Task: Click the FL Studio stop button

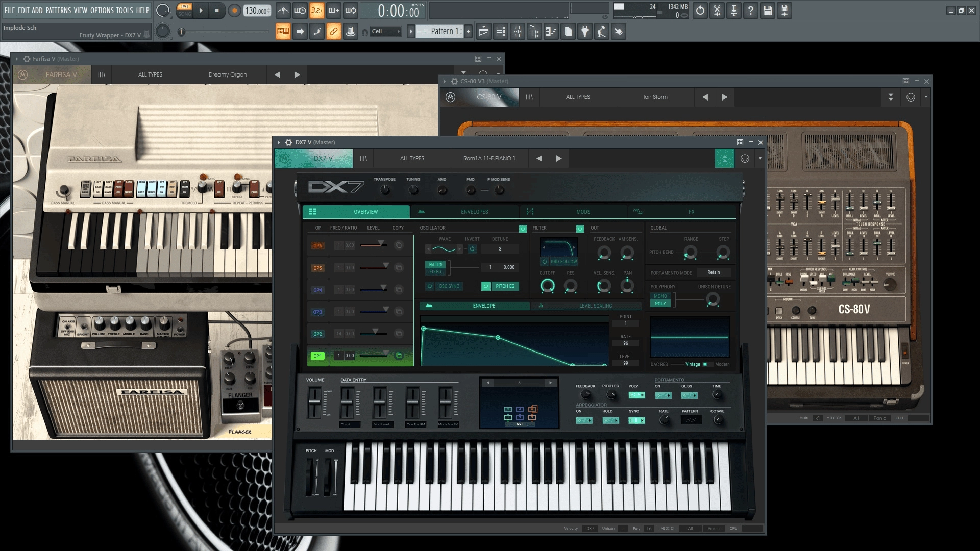Action: 217,10
